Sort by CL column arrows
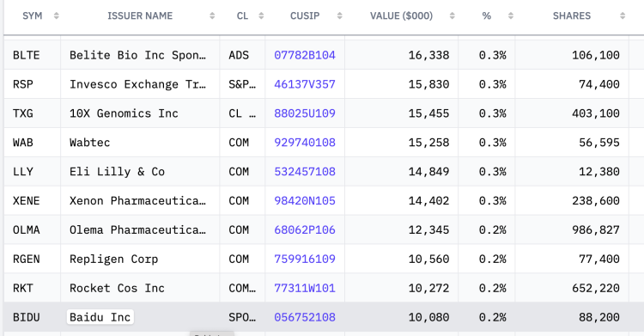This screenshot has width=644, height=336. coord(261,16)
